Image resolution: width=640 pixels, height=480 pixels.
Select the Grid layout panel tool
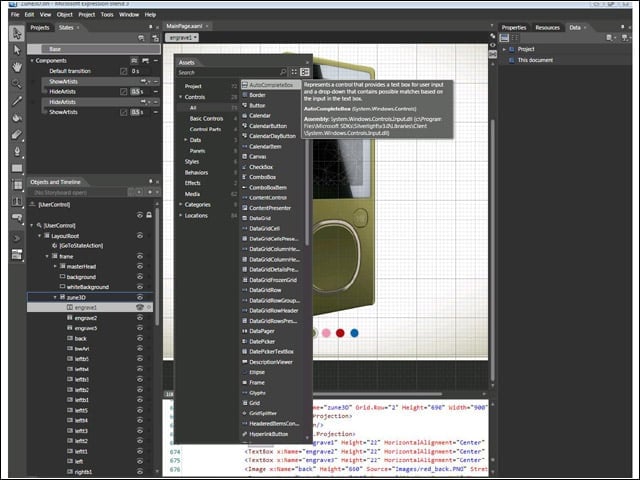coord(17,185)
